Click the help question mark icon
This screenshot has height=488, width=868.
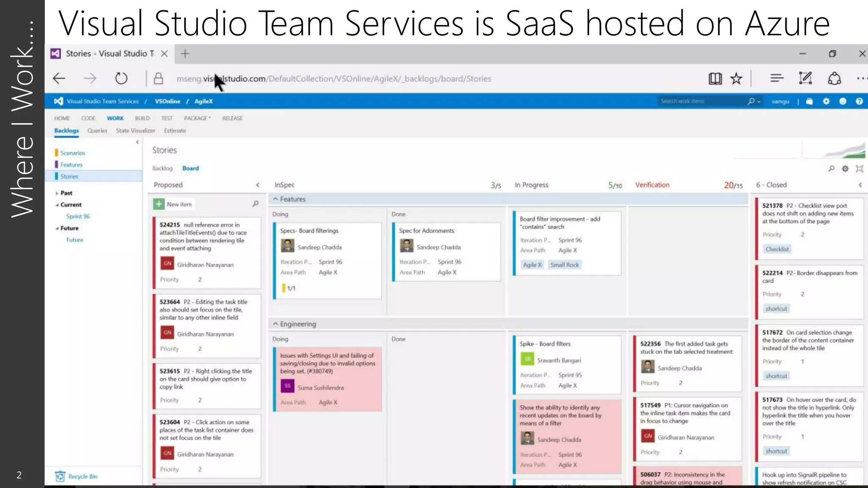(x=859, y=101)
